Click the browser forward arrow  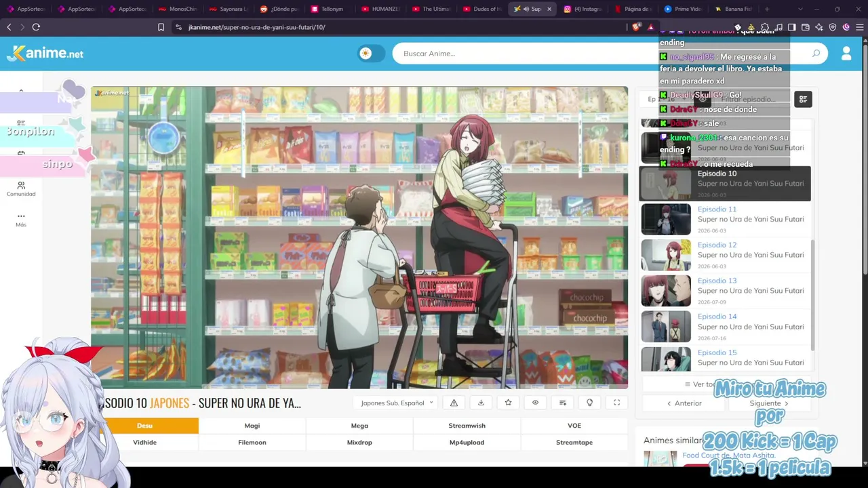22,27
